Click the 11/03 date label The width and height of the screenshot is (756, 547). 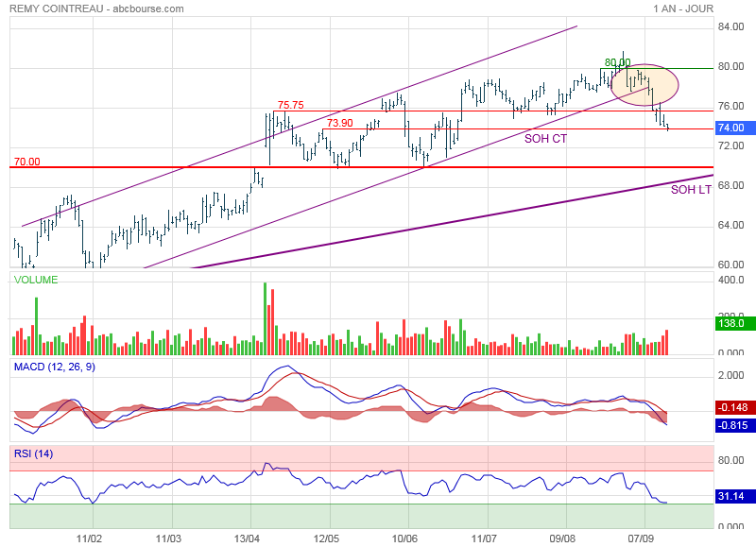click(x=168, y=538)
